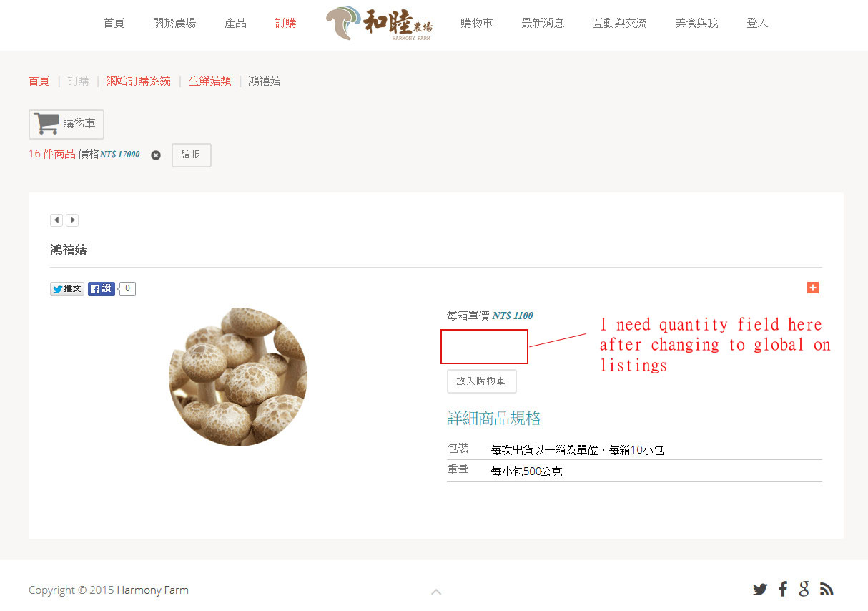This screenshot has height=611, width=868.
Task: Open the RSS feed footer icon
Action: (x=827, y=590)
